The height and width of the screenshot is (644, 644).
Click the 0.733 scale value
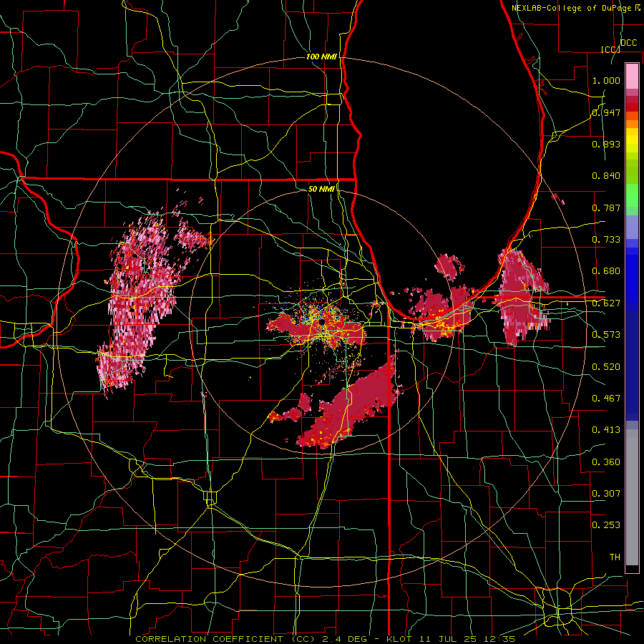click(x=606, y=240)
